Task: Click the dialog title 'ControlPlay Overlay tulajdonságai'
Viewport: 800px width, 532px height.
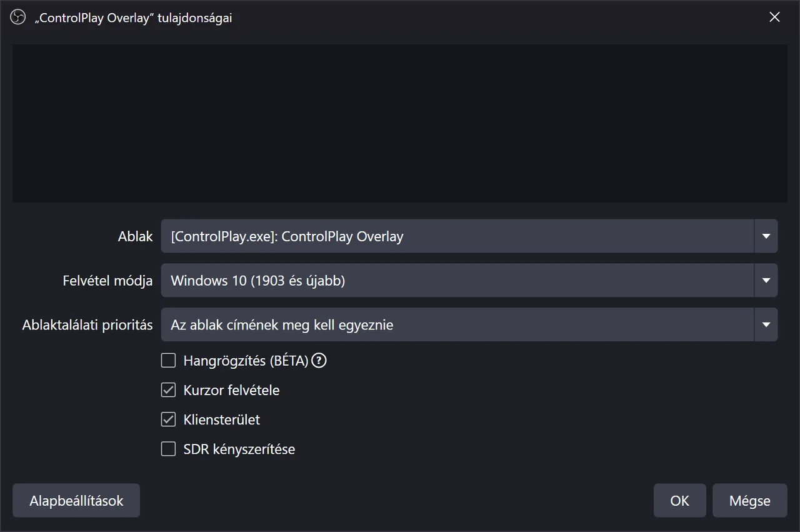Action: [x=133, y=18]
